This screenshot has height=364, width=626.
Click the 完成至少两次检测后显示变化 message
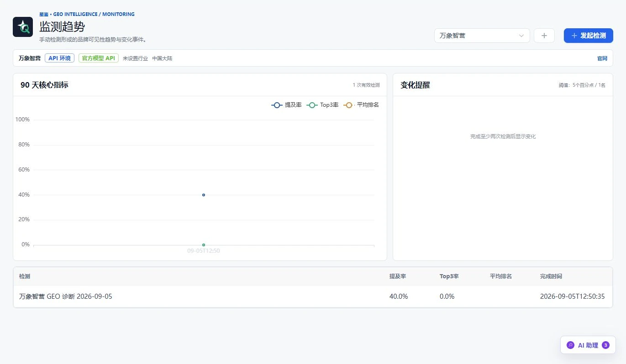coord(503,136)
